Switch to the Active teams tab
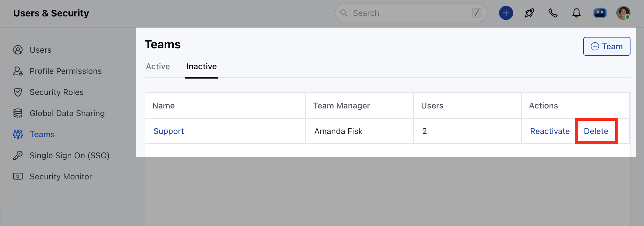The width and height of the screenshot is (644, 226). pyautogui.click(x=158, y=67)
